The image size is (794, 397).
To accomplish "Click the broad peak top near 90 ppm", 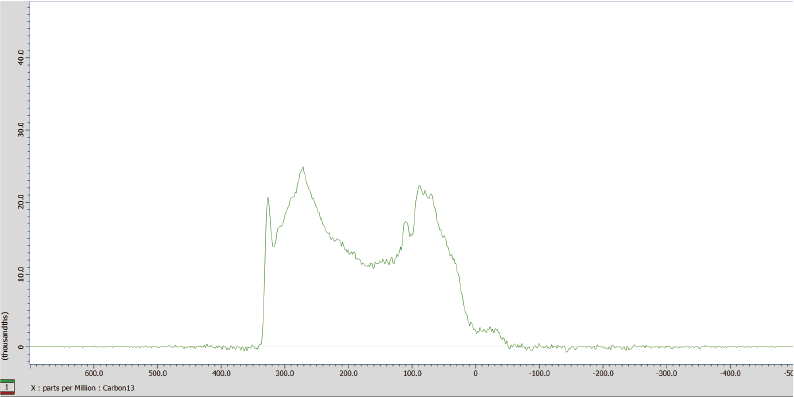I will coord(419,186).
